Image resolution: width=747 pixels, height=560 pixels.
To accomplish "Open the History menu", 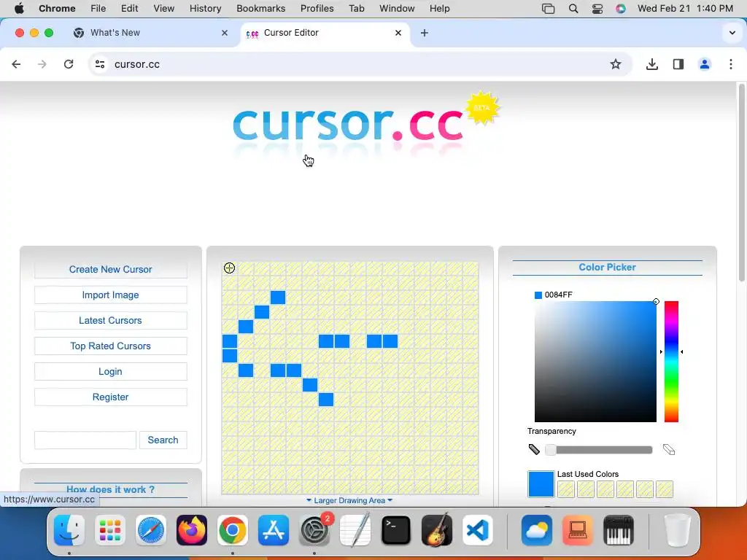I will (205, 9).
